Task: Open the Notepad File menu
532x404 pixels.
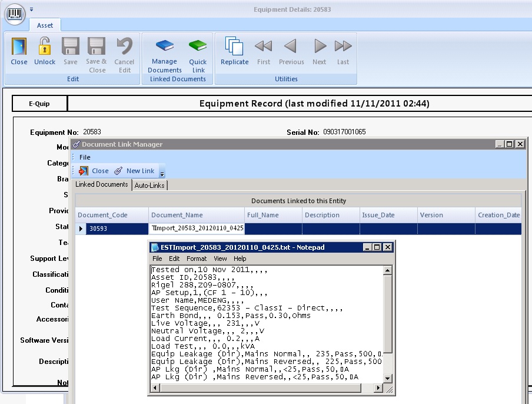Action: pyautogui.click(x=157, y=259)
